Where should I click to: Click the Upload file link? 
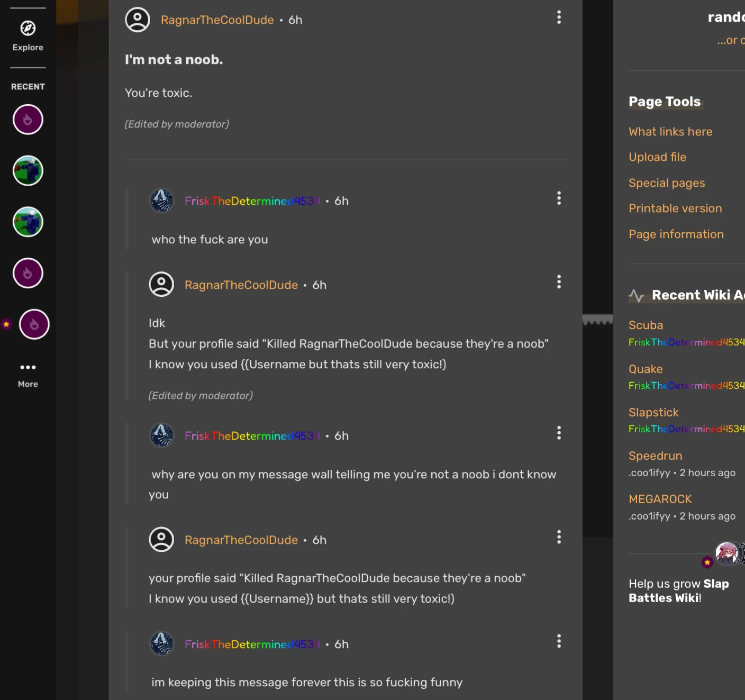(x=657, y=157)
